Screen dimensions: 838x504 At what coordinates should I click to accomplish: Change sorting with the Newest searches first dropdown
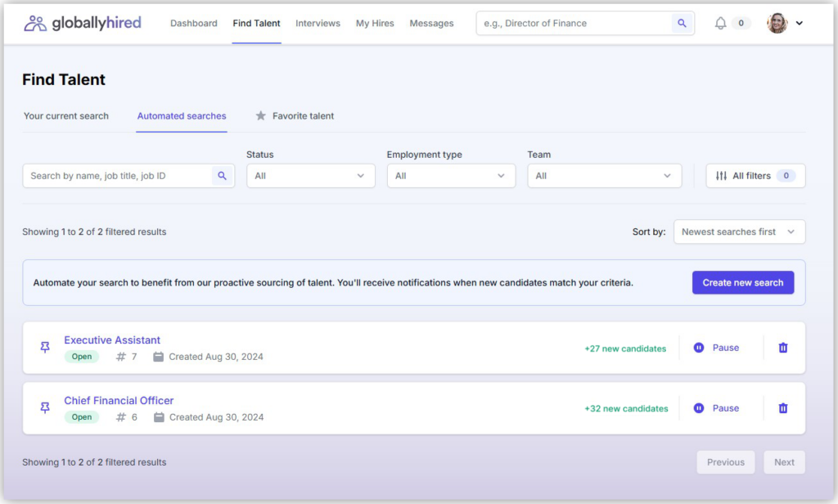(x=738, y=232)
